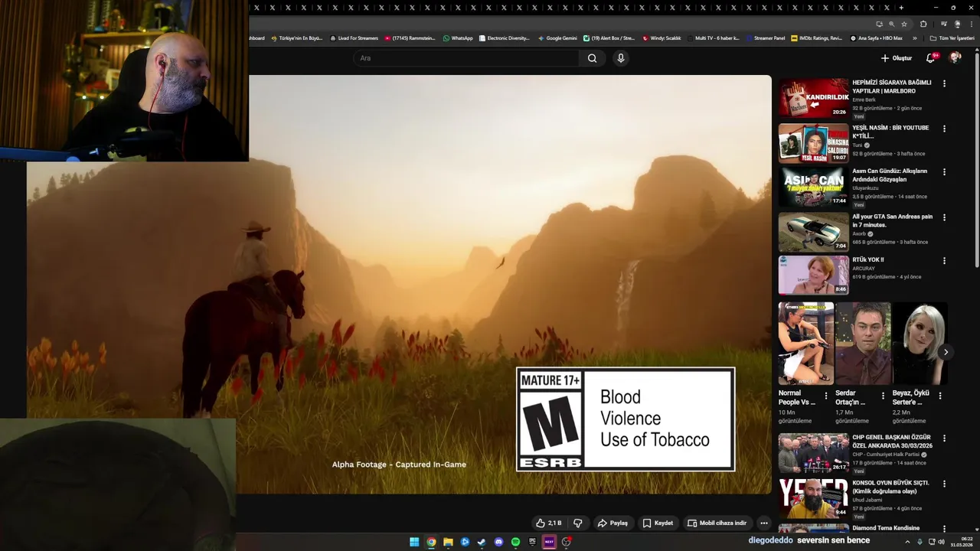Click the YouTube search magnifier button

pyautogui.click(x=592, y=58)
